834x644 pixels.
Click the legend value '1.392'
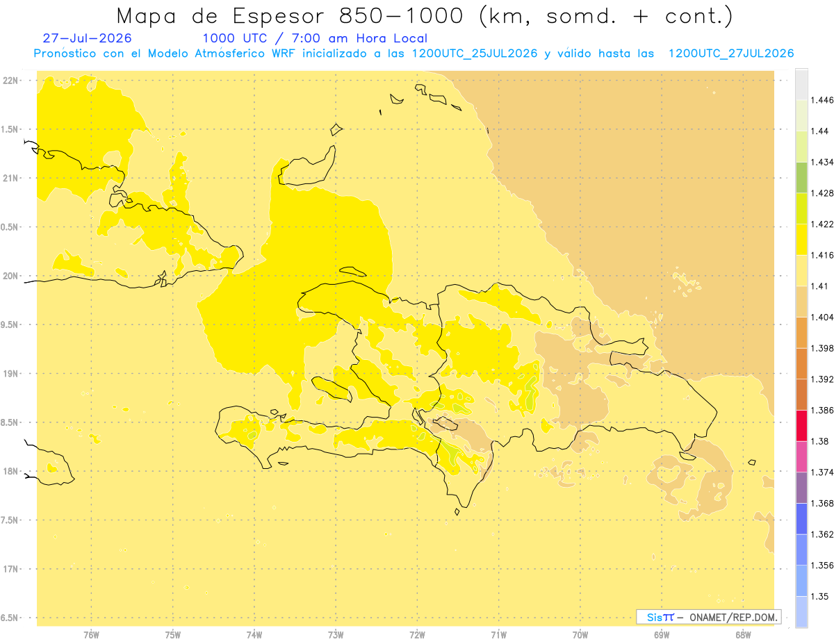[823, 379]
